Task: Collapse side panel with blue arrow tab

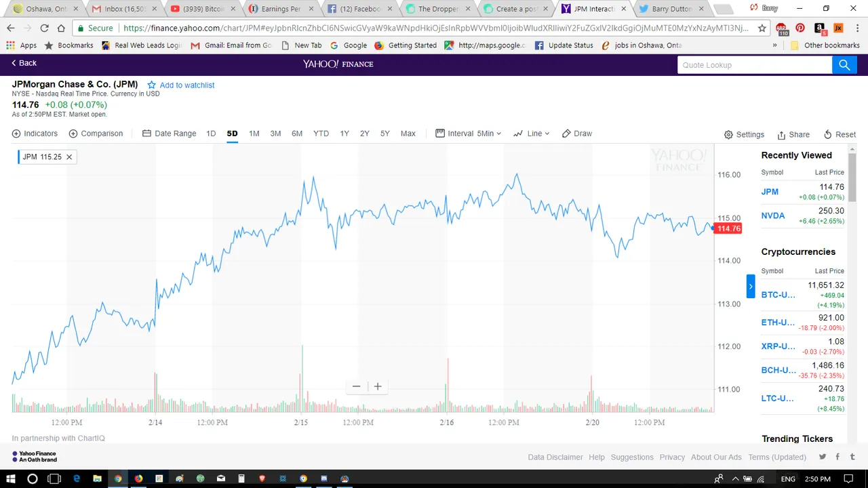Action: pos(751,287)
